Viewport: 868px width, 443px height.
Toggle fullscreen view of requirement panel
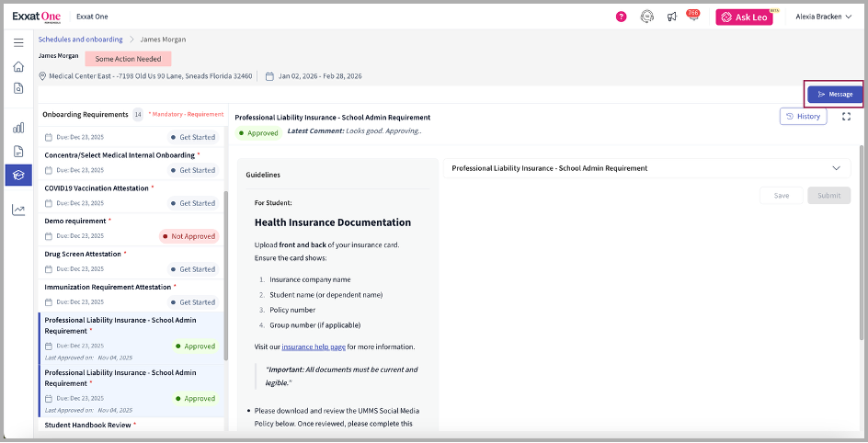846,117
